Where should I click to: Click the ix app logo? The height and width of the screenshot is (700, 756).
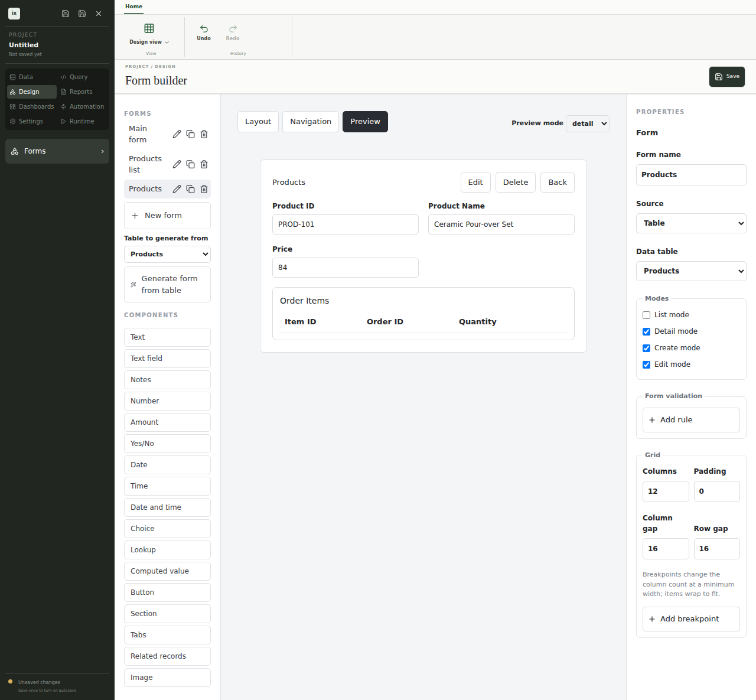click(x=14, y=13)
